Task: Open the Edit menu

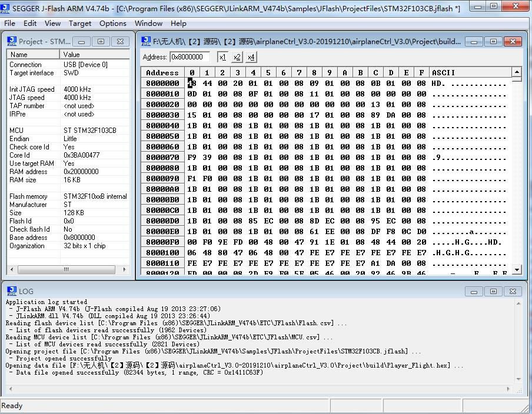Action: pos(30,24)
